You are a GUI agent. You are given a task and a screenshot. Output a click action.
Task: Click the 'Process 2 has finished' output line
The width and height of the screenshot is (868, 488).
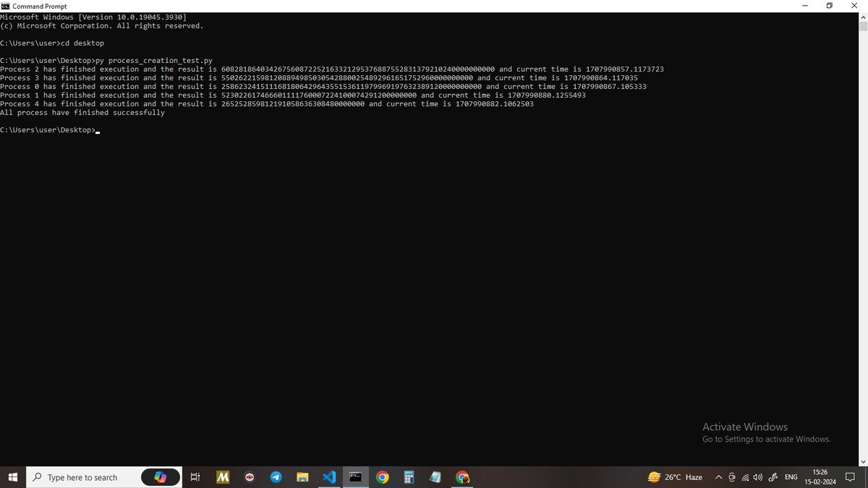[332, 69]
